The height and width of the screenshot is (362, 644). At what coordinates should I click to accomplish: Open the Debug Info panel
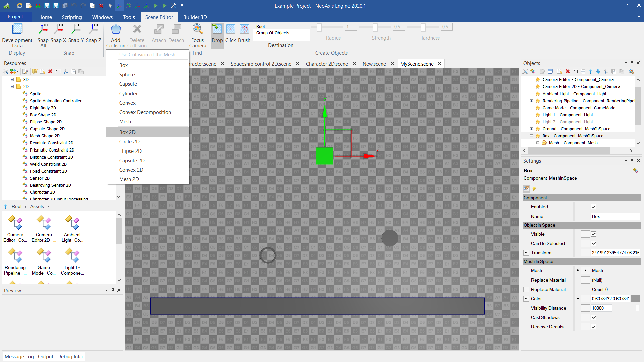70,356
